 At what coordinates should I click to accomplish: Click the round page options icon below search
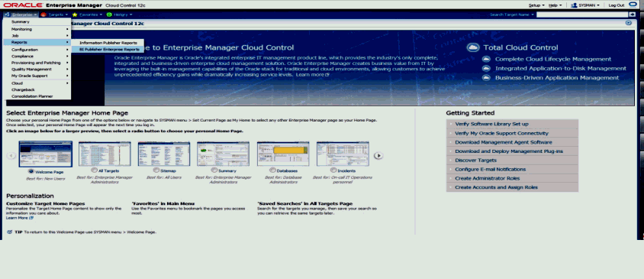click(x=629, y=24)
